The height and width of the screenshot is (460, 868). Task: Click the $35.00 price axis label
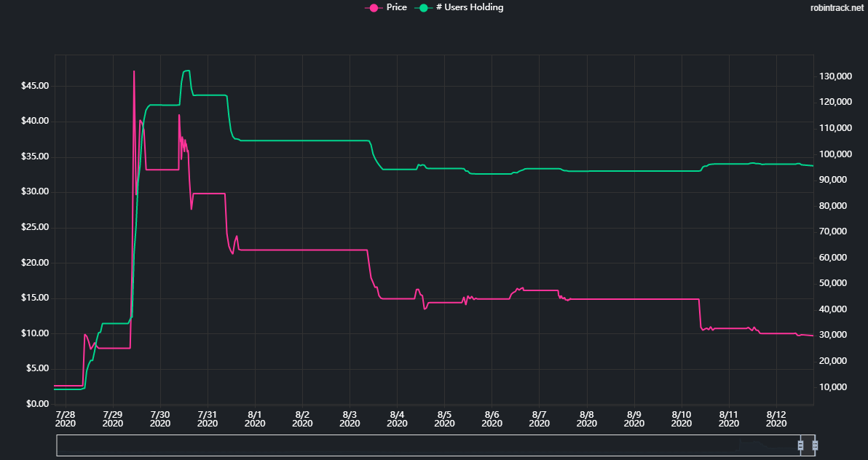(35, 156)
